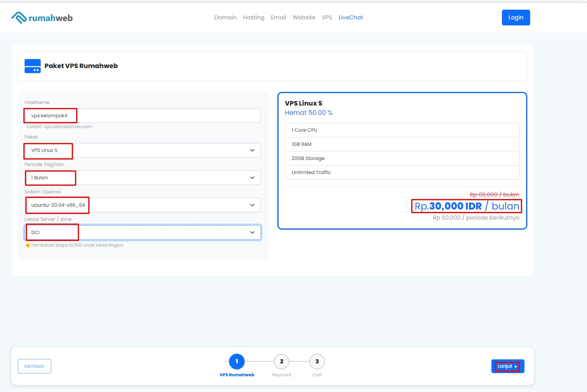Click the Lanjut button
Image resolution: width=587 pixels, height=392 pixels.
(x=508, y=366)
